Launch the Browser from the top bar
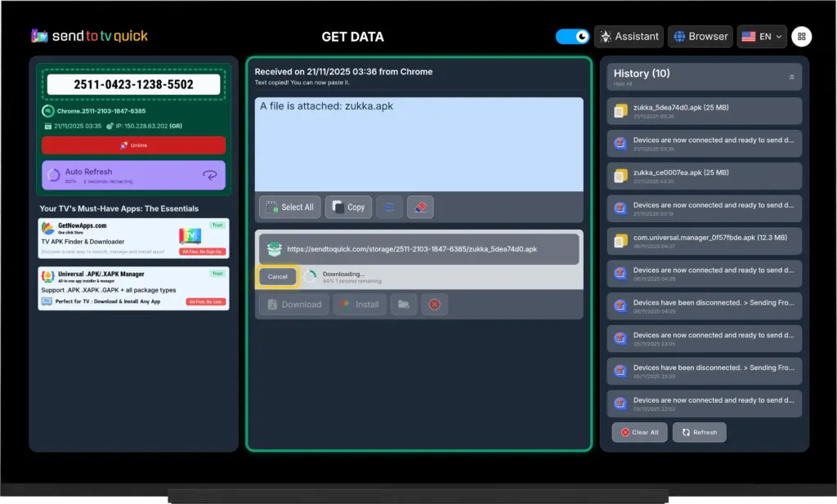Screen dimensions: 837x504 pos(700,37)
